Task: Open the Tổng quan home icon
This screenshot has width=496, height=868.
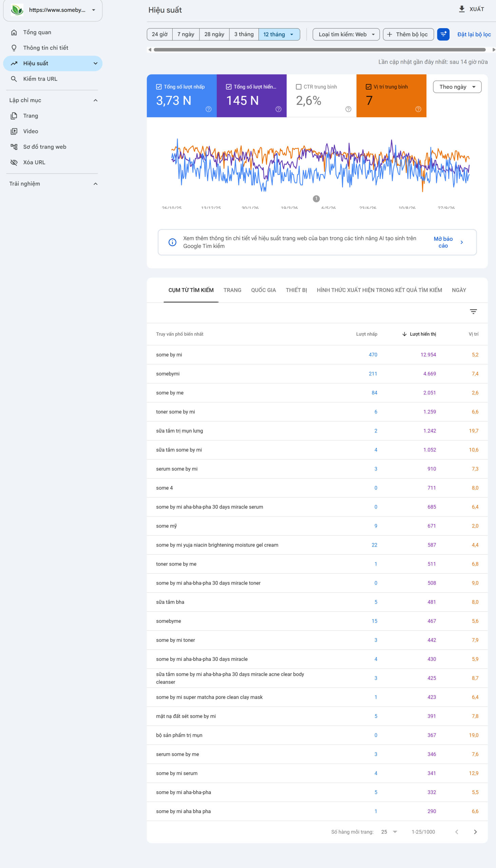Action: tap(14, 32)
